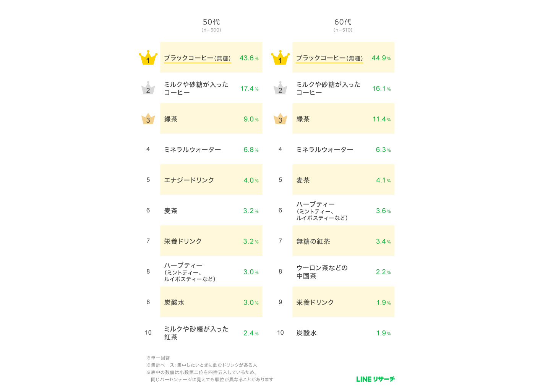The width and height of the screenshot is (535, 392).
Task: Click the 緑茶 11.4% value
Action: tap(381, 119)
